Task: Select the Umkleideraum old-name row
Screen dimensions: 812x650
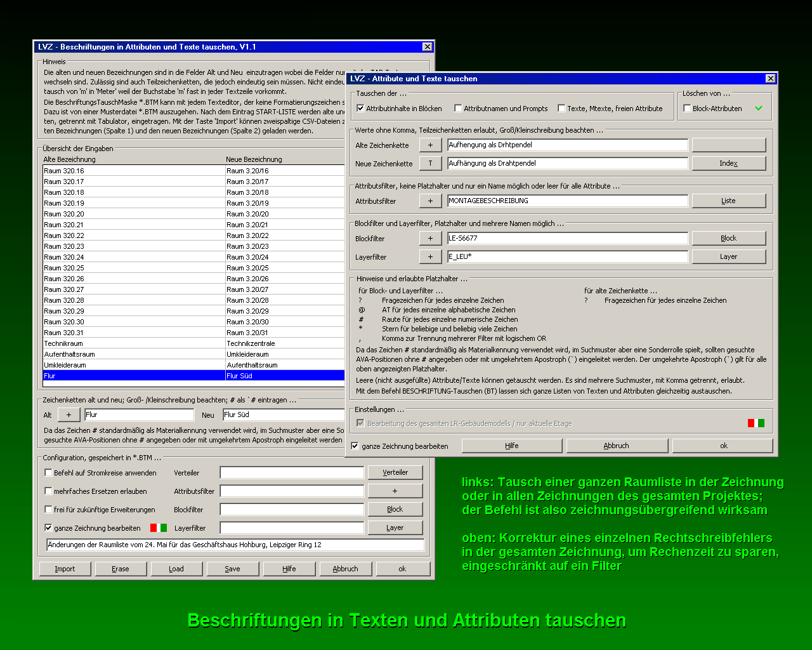Action: tap(134, 365)
